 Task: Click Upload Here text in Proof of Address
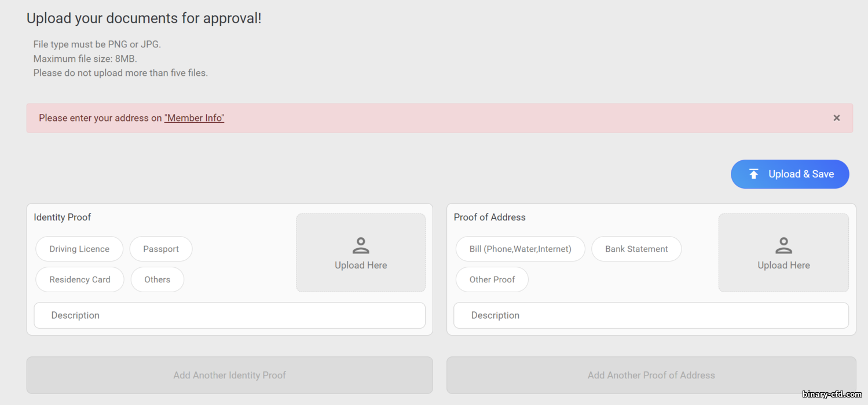783,266
